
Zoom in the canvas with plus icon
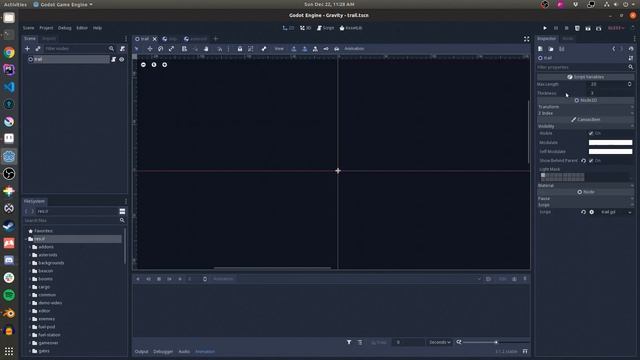pos(164,64)
